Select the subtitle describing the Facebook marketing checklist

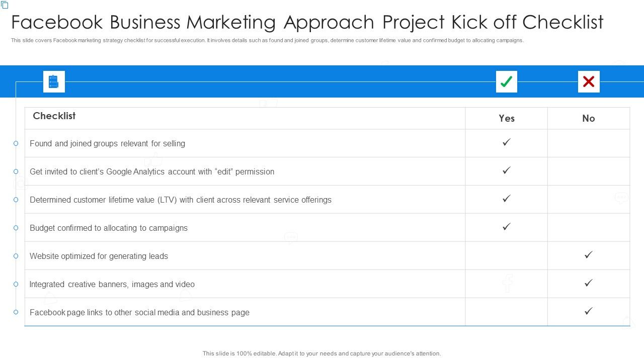pyautogui.click(x=267, y=41)
